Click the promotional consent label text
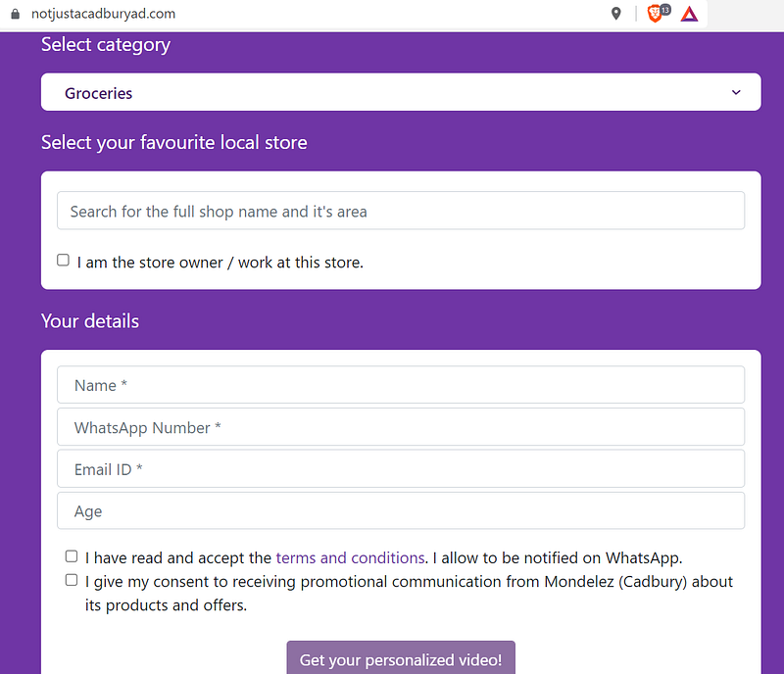Viewport: 784px width, 674px height. click(x=409, y=582)
